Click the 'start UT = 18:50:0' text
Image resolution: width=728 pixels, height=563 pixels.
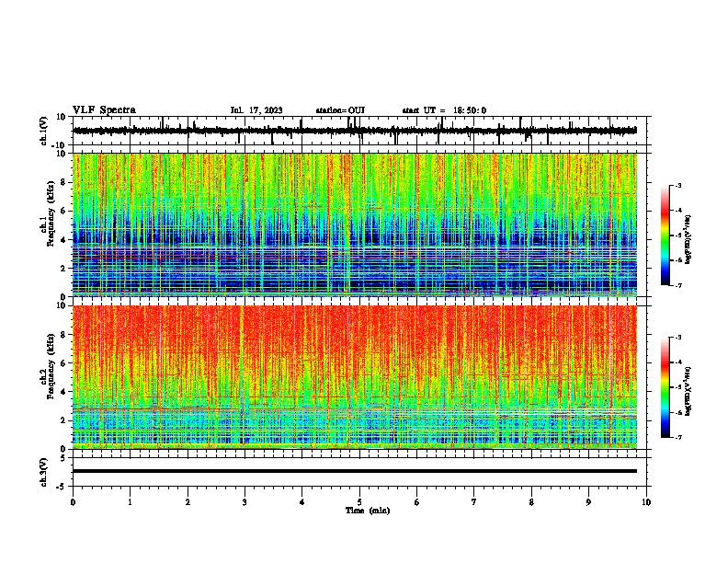click(444, 110)
